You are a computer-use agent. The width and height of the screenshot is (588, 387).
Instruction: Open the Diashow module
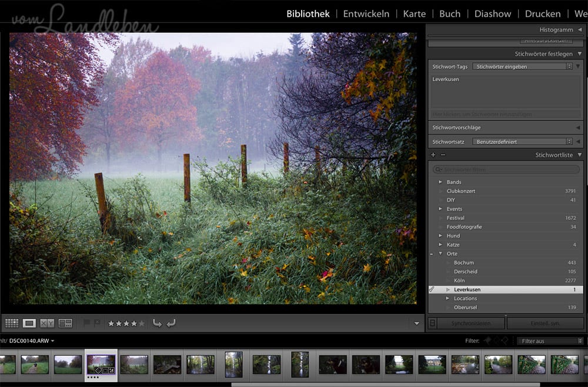[492, 14]
